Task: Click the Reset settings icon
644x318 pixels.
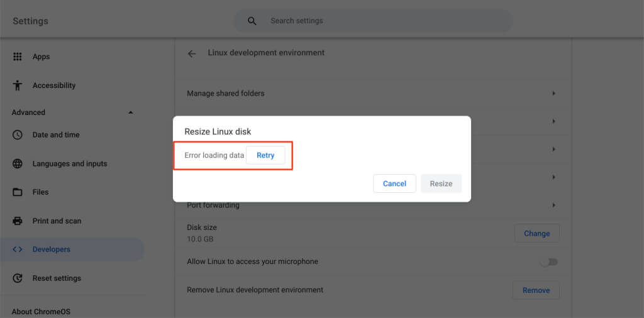Action: pos(18,278)
